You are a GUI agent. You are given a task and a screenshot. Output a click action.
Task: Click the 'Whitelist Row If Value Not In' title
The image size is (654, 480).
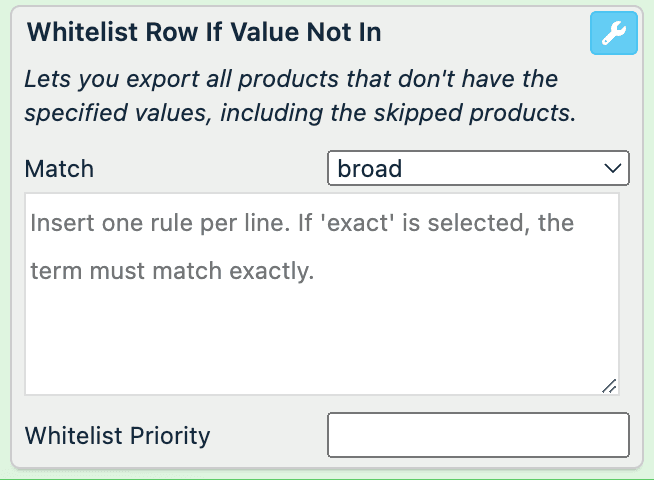click(x=204, y=32)
